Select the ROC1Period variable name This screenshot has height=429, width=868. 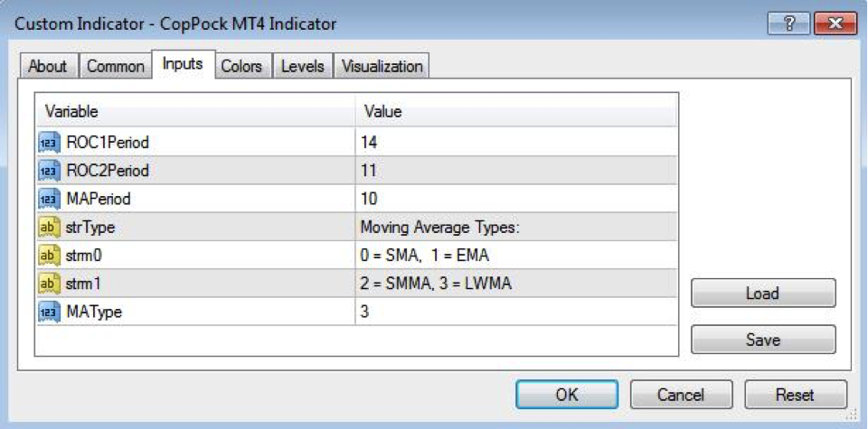point(108,143)
